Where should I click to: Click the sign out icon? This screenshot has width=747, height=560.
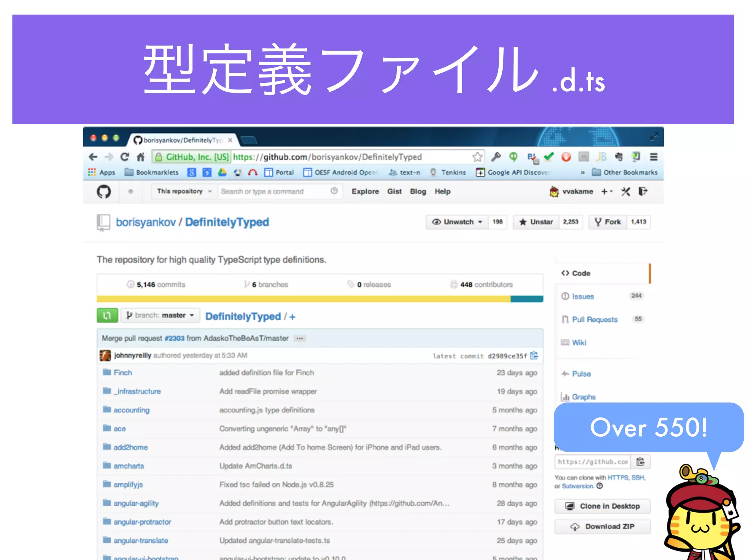click(643, 191)
